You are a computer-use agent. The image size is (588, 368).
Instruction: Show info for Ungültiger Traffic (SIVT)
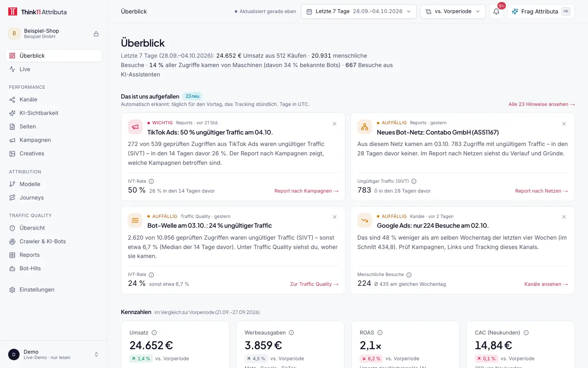414,181
